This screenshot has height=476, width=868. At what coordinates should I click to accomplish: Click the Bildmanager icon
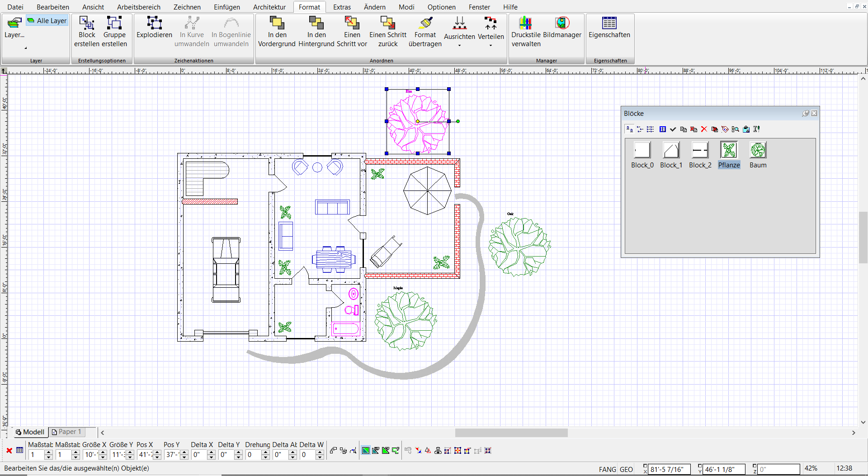click(x=562, y=23)
